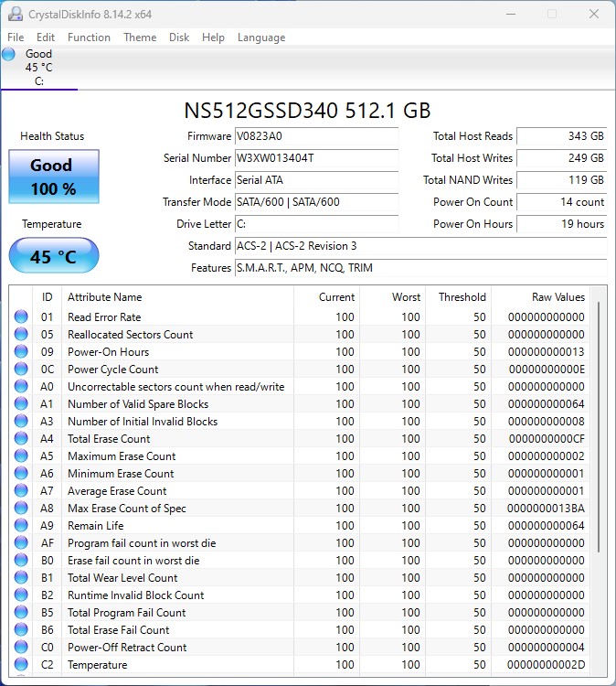This screenshot has height=686, width=616.
Task: Click the status orb for Number of Valid Spare Blocks
Action: point(21,403)
